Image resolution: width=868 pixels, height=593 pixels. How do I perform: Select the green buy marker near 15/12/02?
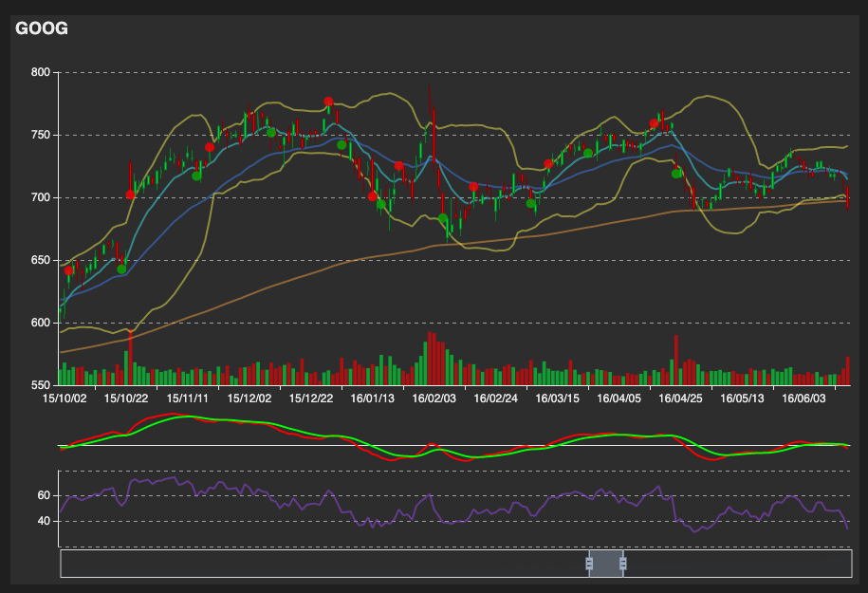tap(270, 133)
